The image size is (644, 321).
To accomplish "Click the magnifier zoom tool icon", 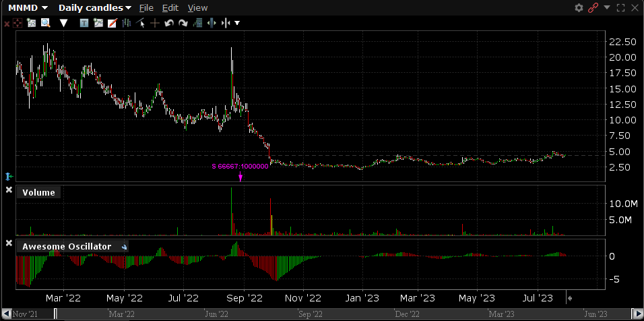I will (46, 23).
